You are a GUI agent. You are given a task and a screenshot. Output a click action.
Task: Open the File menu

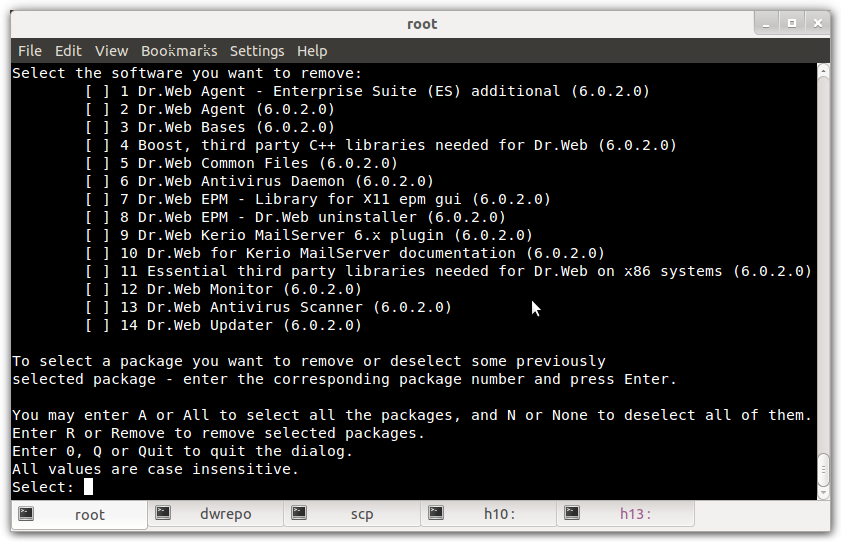tap(29, 51)
